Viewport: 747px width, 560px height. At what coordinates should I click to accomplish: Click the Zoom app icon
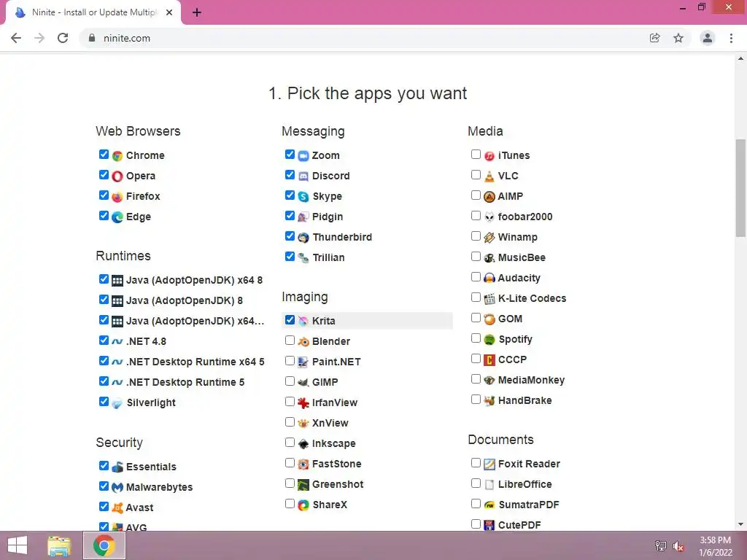(303, 156)
